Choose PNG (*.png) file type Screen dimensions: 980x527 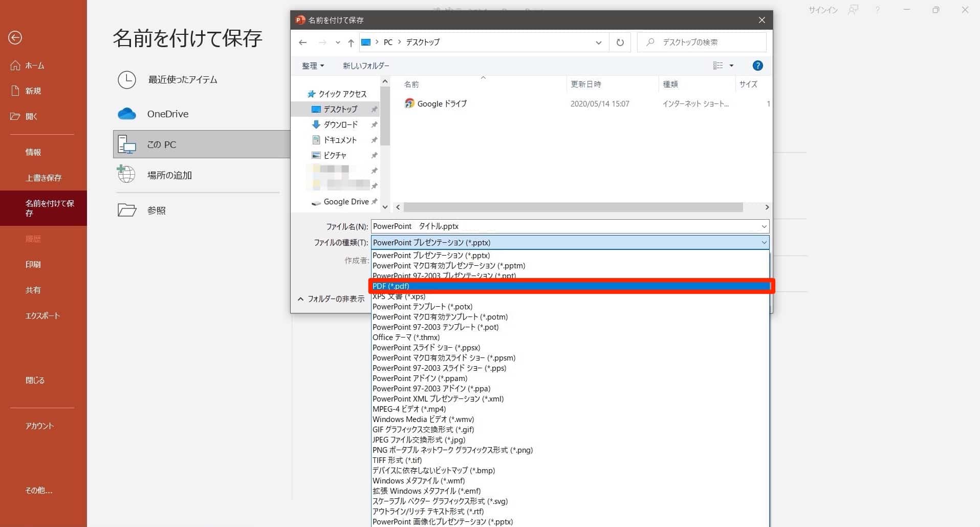[x=570, y=450]
